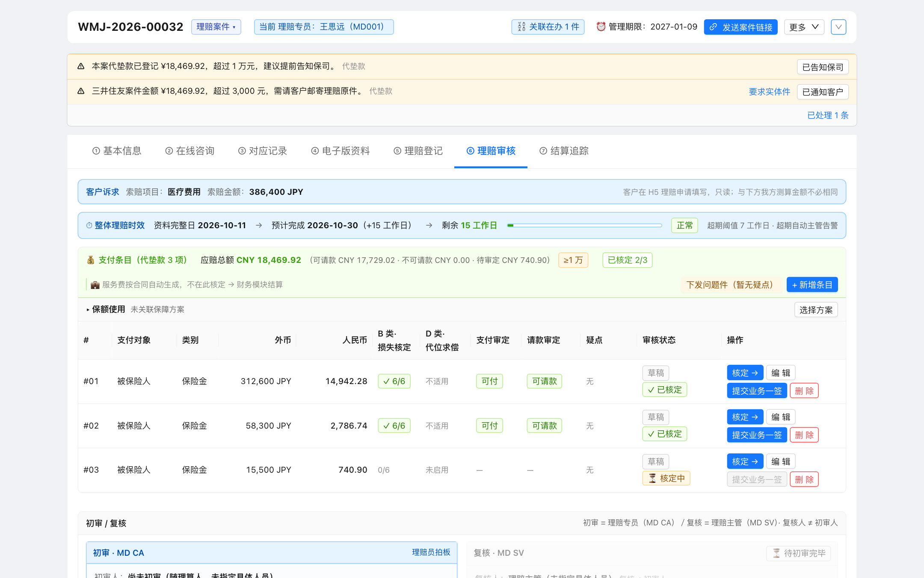
Task: Expand the header collapse chevron button
Action: coord(838,27)
